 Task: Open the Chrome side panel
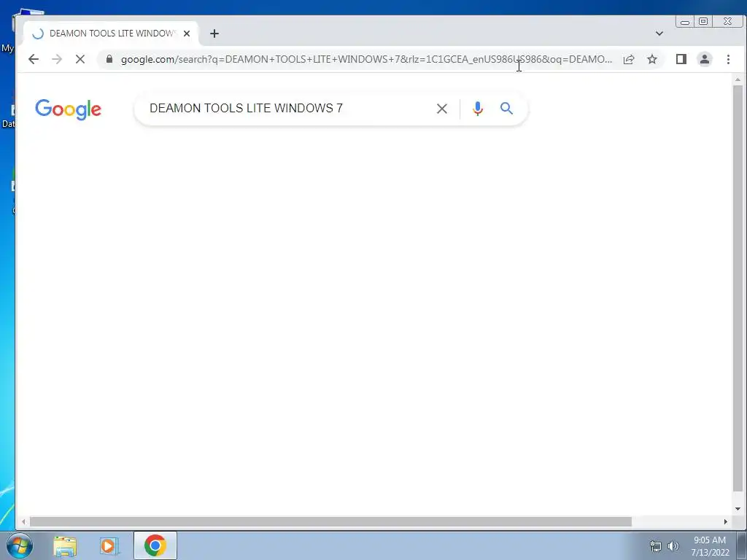(x=681, y=59)
